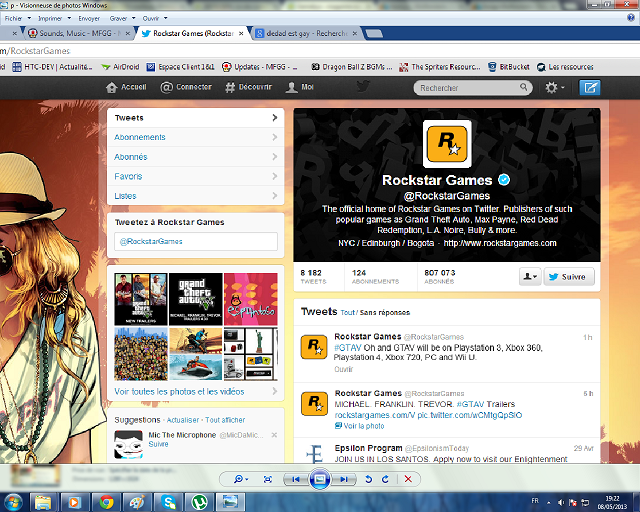This screenshot has width=640, height=512.
Task: Open the Grand Theft Auto V logo thumbnail
Action: (196, 299)
